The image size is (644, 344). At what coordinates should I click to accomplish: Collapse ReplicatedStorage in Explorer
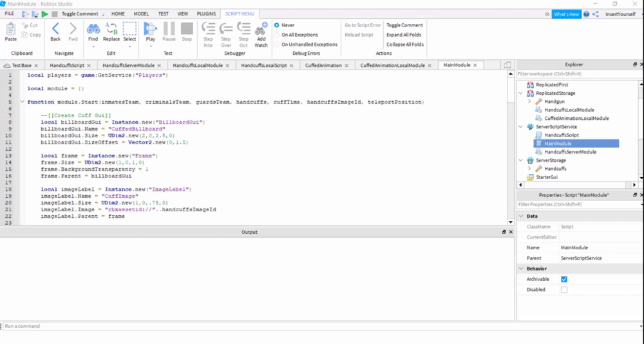pyautogui.click(x=521, y=93)
